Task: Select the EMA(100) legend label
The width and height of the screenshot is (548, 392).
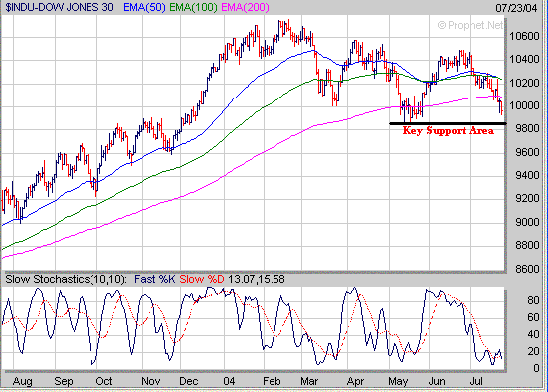Action: tap(193, 7)
